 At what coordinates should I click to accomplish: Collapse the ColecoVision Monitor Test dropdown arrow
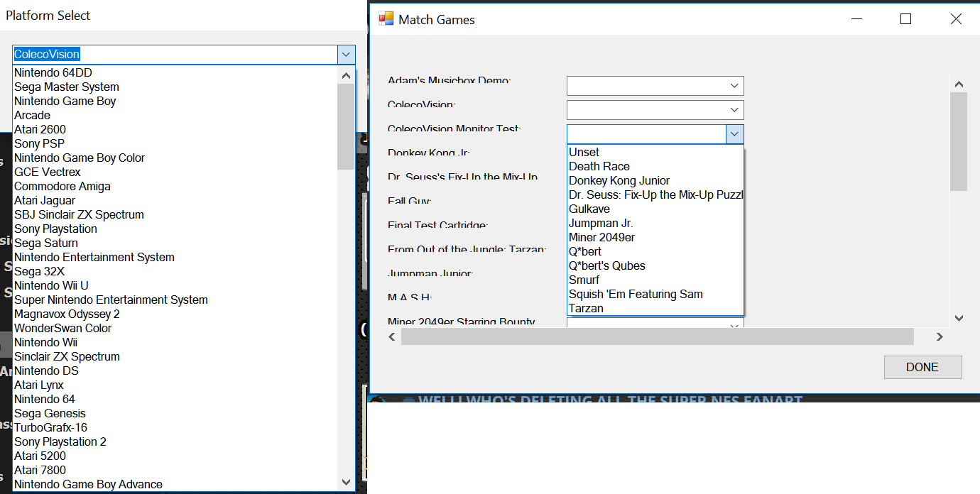(x=735, y=134)
